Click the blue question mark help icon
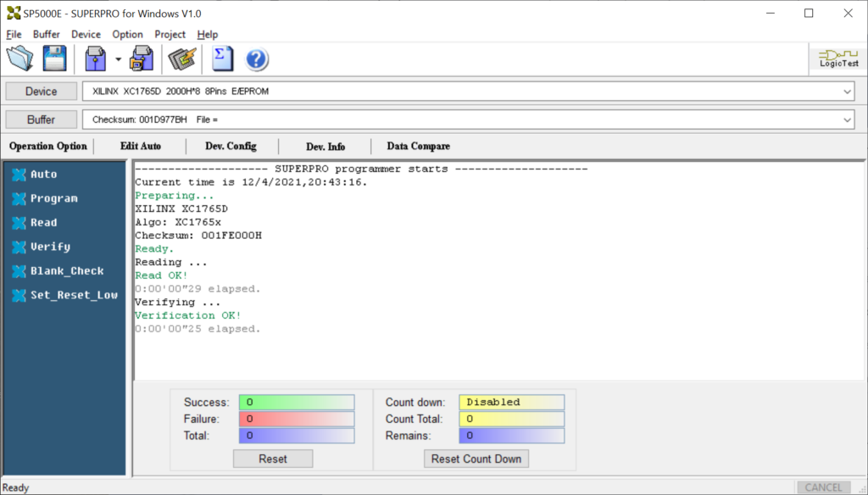The image size is (868, 495). tap(256, 59)
